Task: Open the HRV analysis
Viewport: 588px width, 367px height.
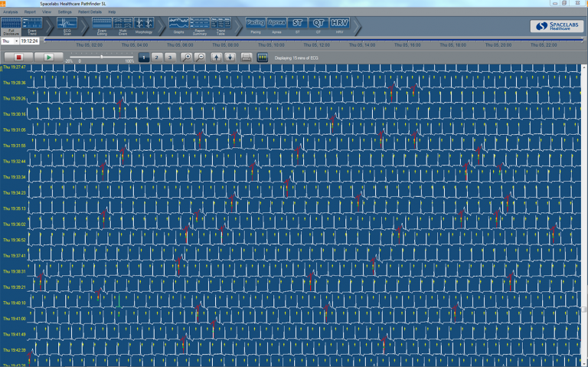Action: point(339,26)
